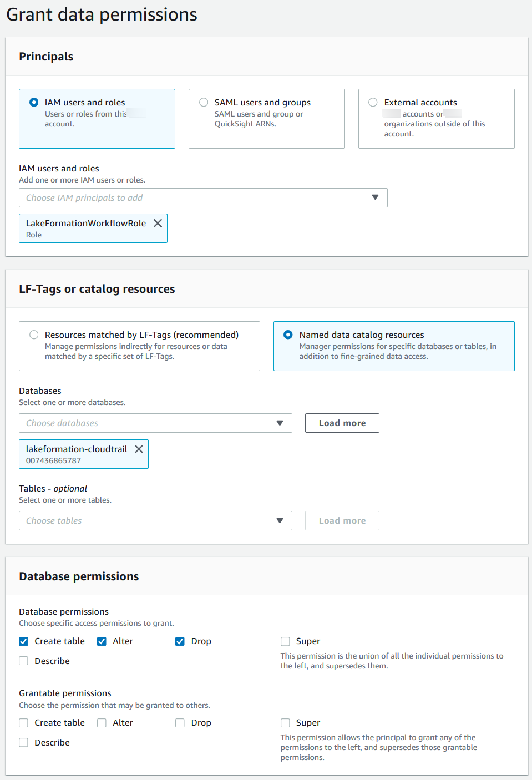Enable grantable Create table permission
This screenshot has width=532, height=780.
pos(23,723)
